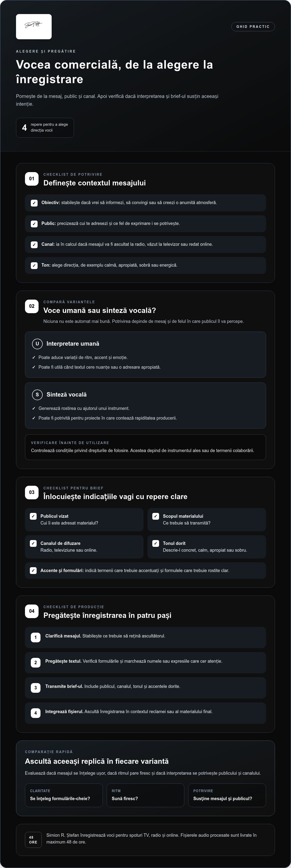Open the POTRIVIRE comparison card
The image size is (291, 868).
click(227, 795)
